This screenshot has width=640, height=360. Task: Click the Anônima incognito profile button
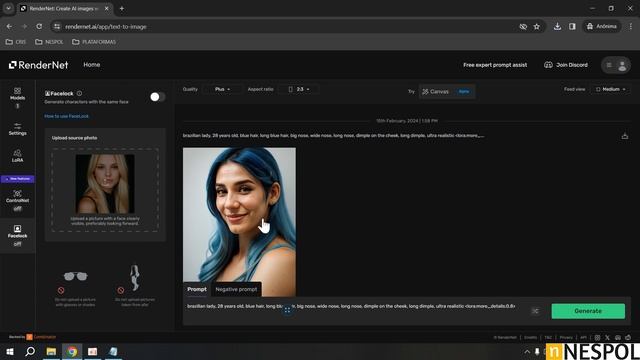point(602,27)
